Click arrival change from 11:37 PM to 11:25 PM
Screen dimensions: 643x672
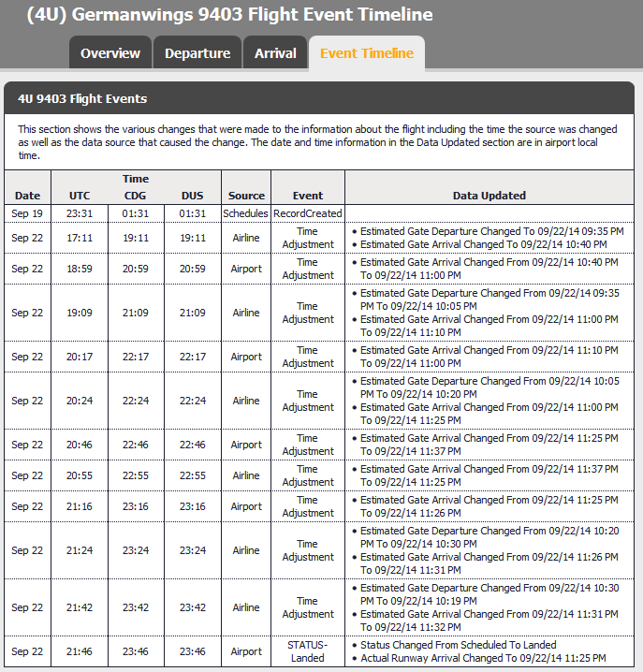click(490, 475)
